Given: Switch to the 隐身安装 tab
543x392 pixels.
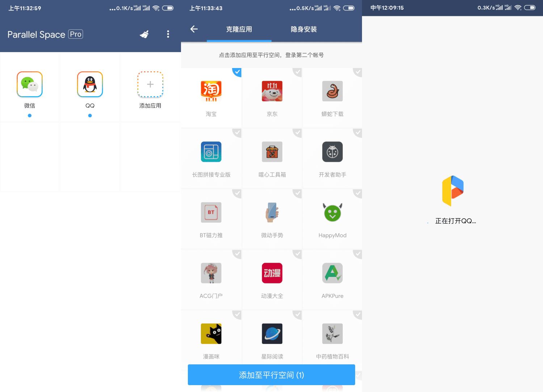Looking at the screenshot, I should pyautogui.click(x=303, y=29).
